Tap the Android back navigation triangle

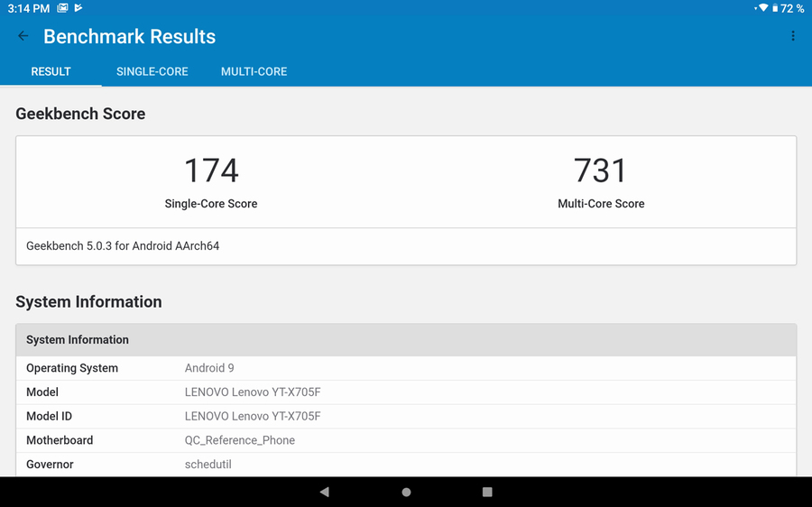point(324,492)
